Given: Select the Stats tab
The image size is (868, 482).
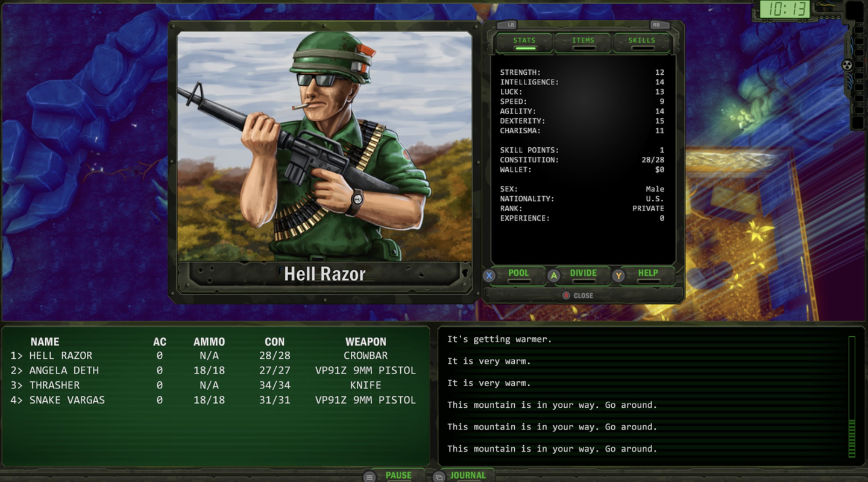Looking at the screenshot, I should pos(524,41).
